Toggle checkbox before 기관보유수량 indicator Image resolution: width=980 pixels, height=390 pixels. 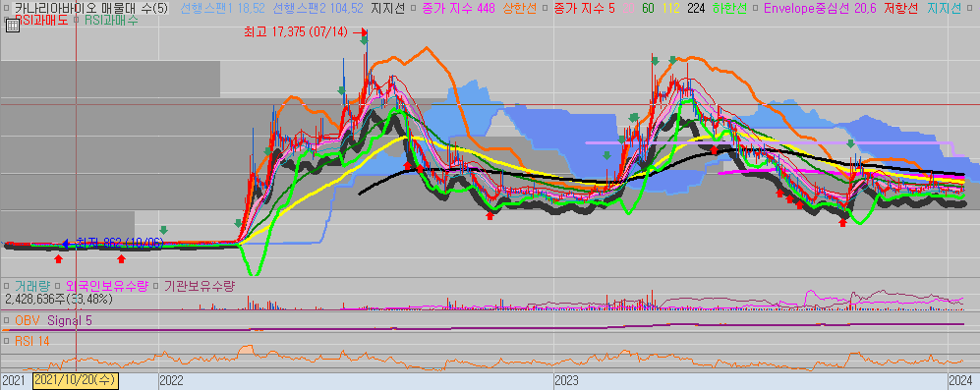[x=156, y=287]
